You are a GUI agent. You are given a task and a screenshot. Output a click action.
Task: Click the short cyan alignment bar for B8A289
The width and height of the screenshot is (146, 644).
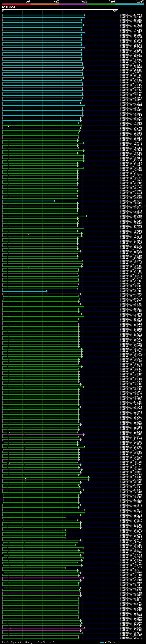pos(29,201)
